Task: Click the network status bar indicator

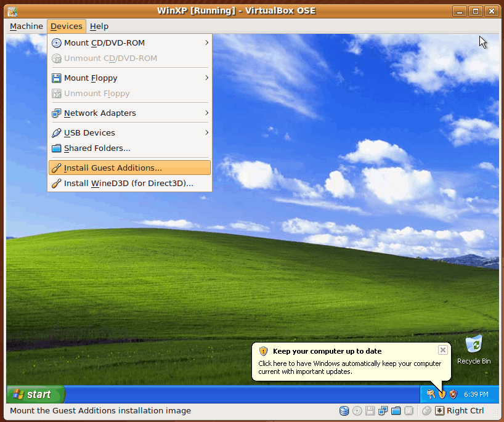Action: [x=383, y=411]
